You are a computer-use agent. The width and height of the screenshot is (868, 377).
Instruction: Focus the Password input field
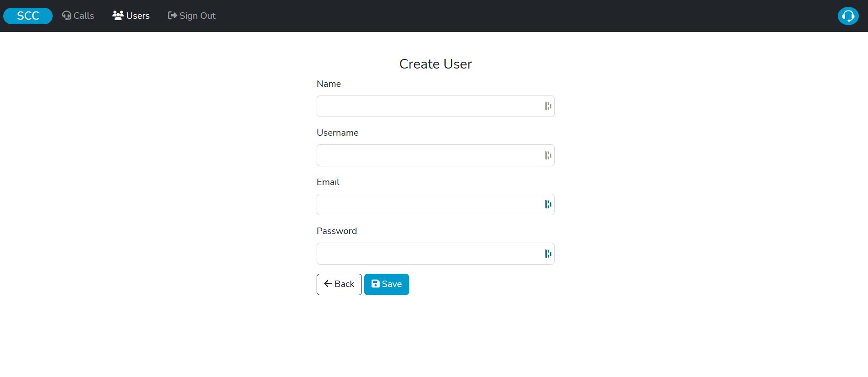428,254
